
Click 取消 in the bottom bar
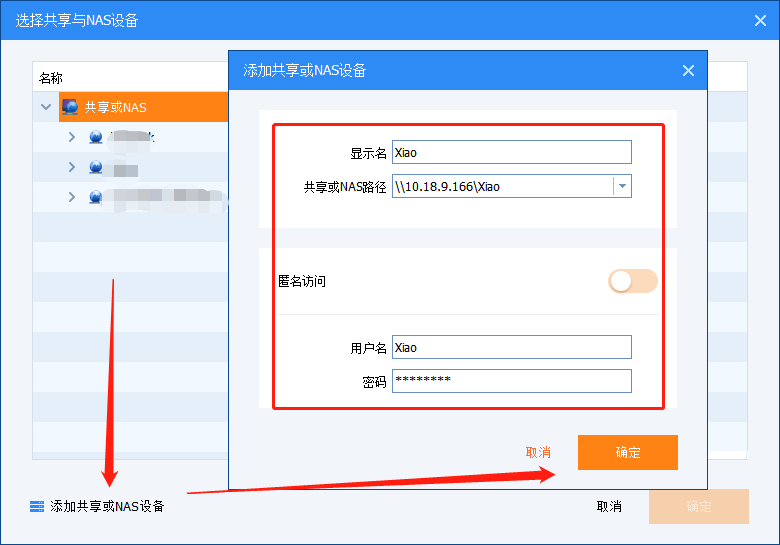609,506
